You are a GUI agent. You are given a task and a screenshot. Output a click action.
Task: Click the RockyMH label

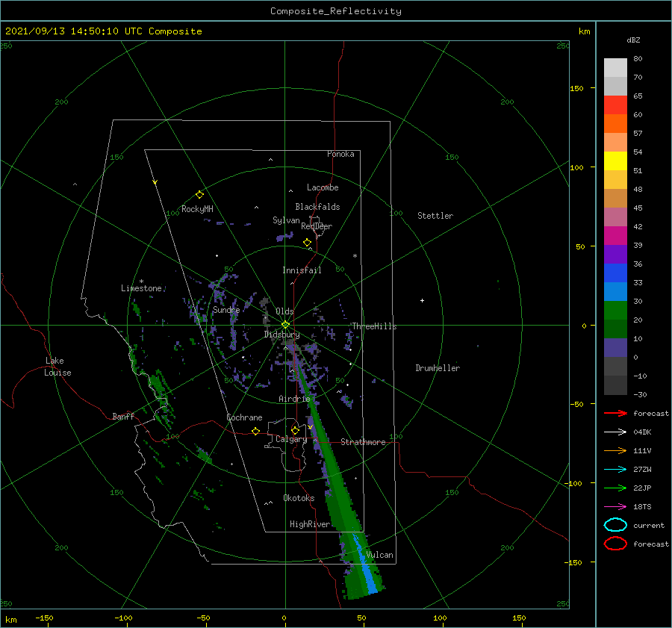point(197,209)
